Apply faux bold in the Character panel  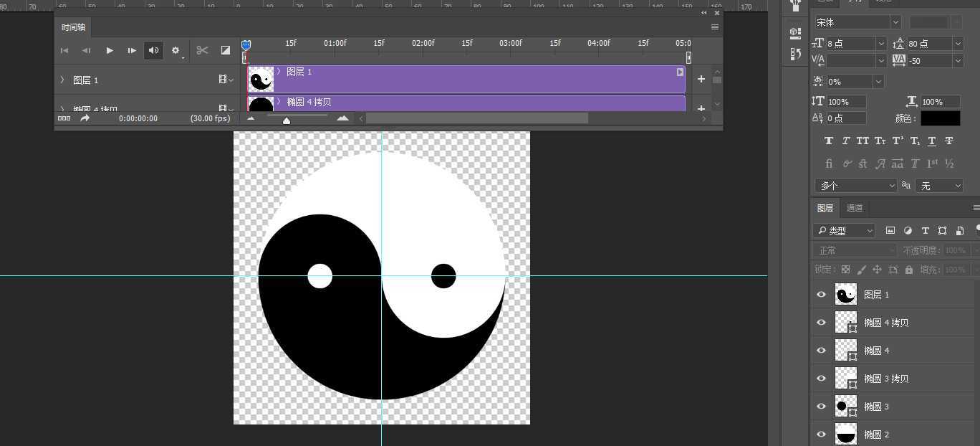(x=828, y=140)
